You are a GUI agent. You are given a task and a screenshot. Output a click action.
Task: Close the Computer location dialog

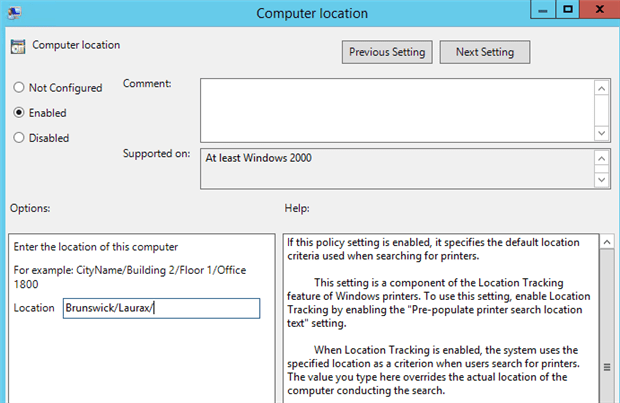tap(598, 11)
